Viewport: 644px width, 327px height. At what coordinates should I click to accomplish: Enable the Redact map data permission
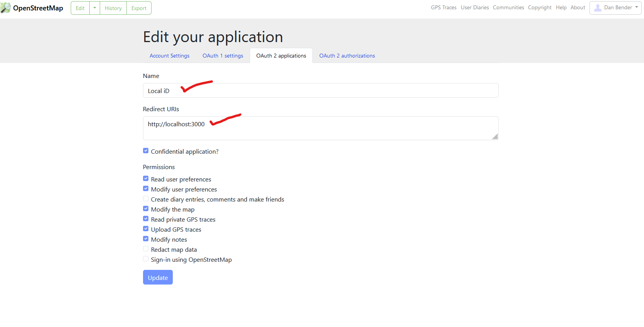click(x=146, y=249)
